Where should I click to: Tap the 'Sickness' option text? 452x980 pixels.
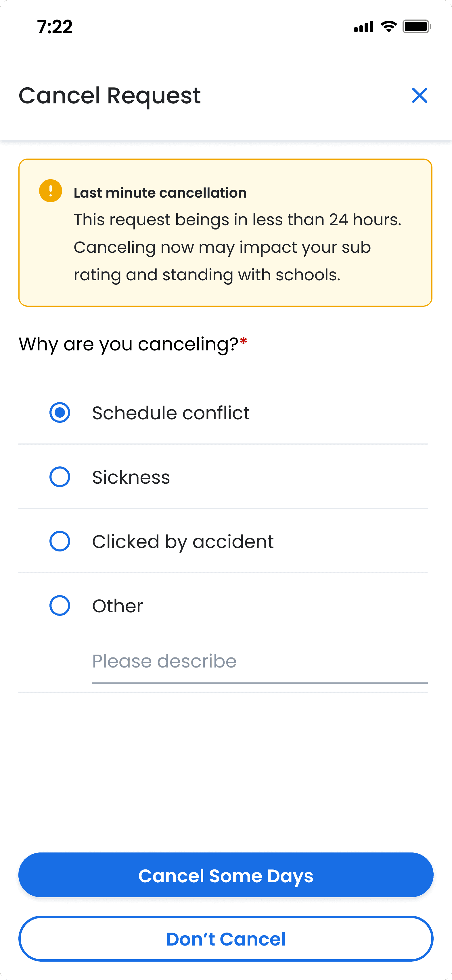pyautogui.click(x=131, y=477)
